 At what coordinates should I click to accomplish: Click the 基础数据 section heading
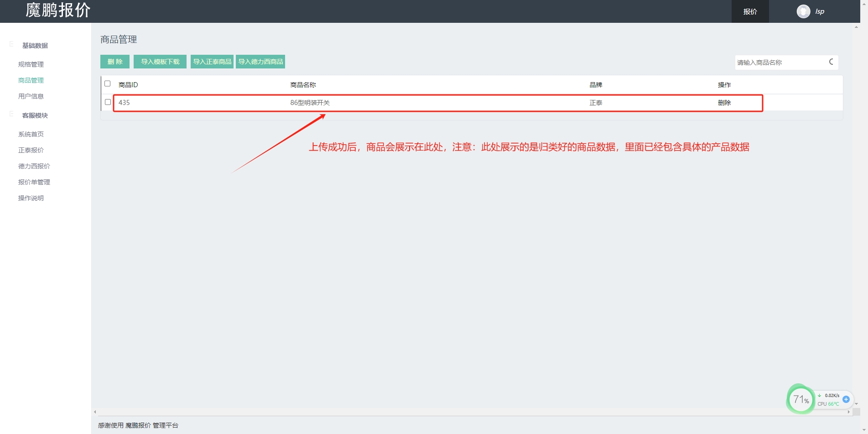pyautogui.click(x=35, y=46)
